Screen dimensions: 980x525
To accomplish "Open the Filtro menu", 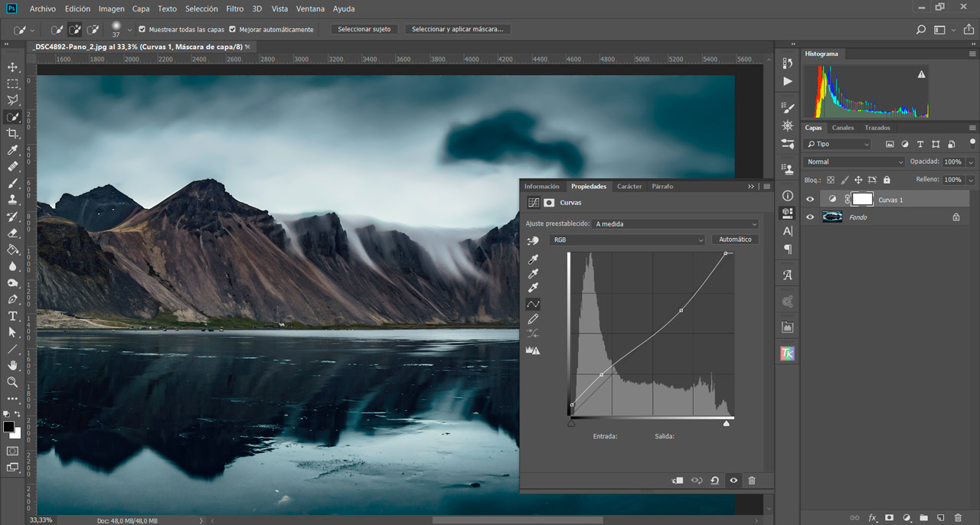I will point(234,8).
